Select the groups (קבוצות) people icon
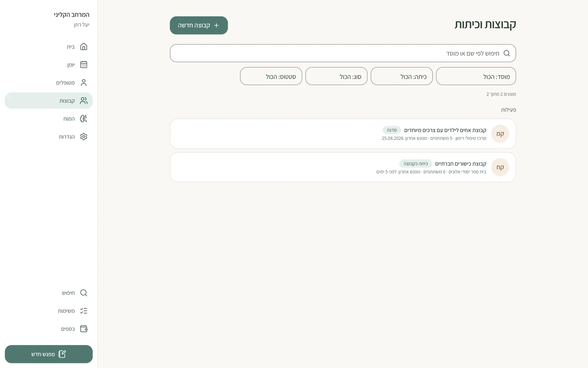The height and width of the screenshot is (368, 588). click(x=84, y=100)
